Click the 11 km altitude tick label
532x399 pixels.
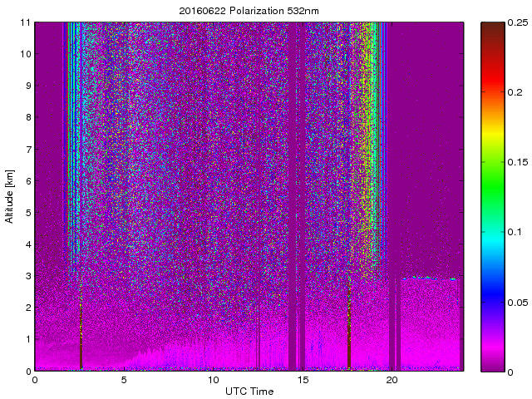pyautogui.click(x=24, y=22)
